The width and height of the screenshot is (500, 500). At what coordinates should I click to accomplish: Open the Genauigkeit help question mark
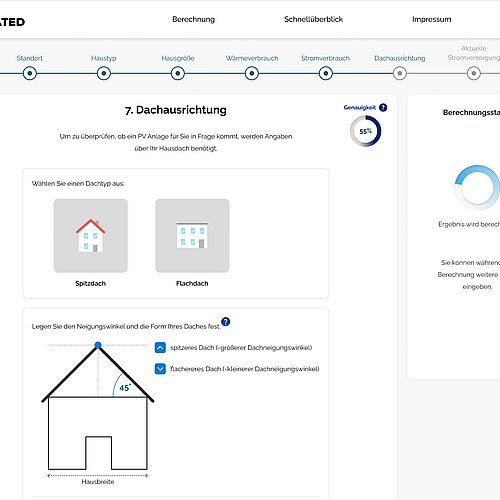[383, 107]
